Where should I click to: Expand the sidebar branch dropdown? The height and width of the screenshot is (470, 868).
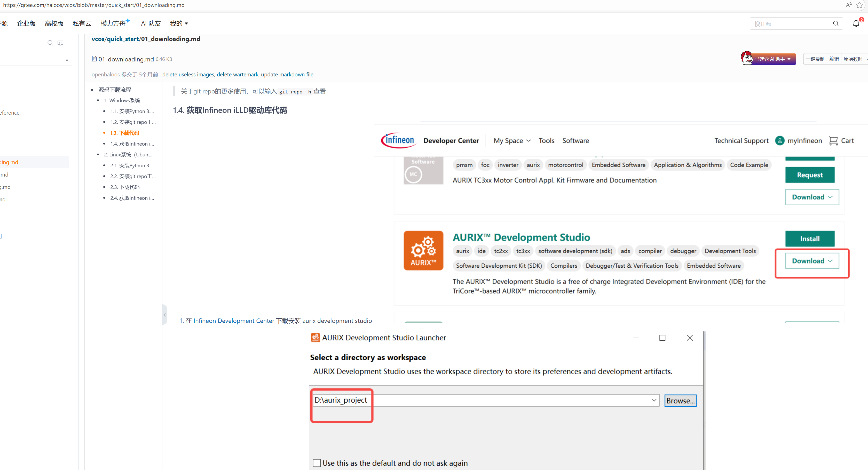pyautogui.click(x=67, y=60)
